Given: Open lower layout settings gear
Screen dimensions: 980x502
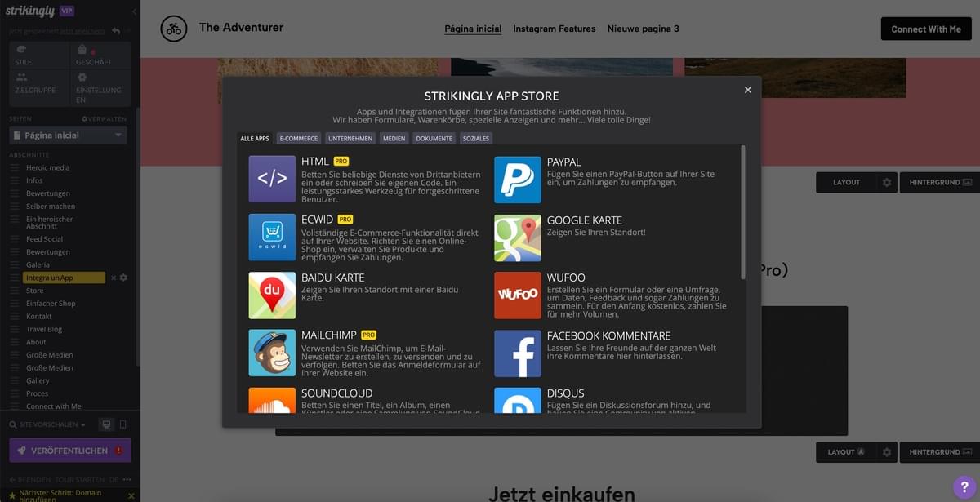Looking at the screenshot, I should 887,451.
